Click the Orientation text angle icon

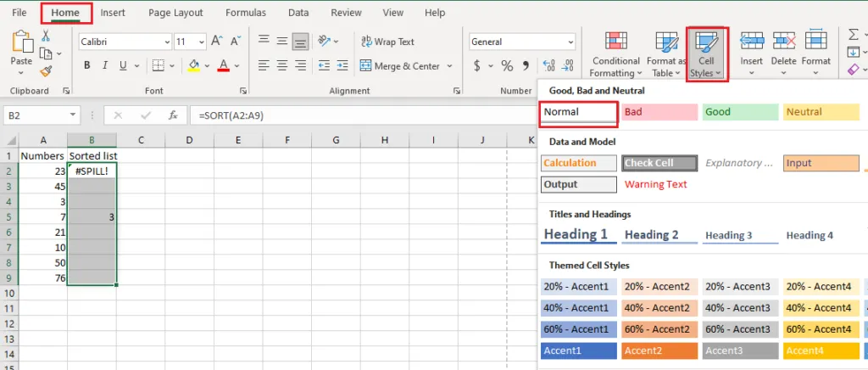325,41
